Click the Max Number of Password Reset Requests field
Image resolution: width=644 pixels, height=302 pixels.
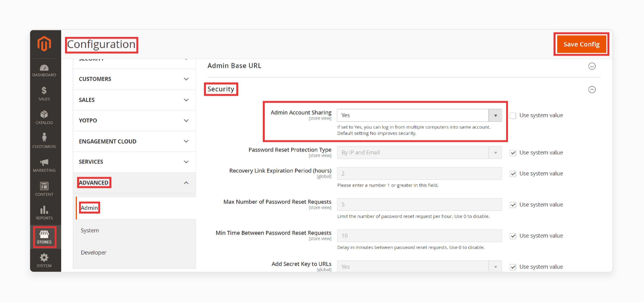point(419,204)
